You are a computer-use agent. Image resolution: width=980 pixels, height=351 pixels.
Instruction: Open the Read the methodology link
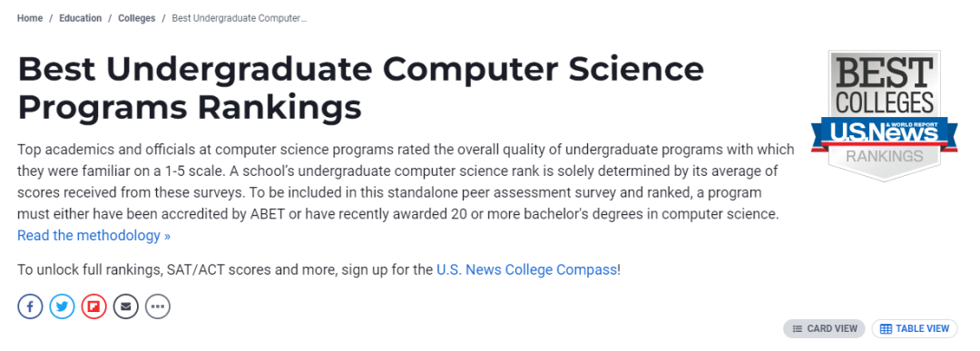tap(93, 236)
